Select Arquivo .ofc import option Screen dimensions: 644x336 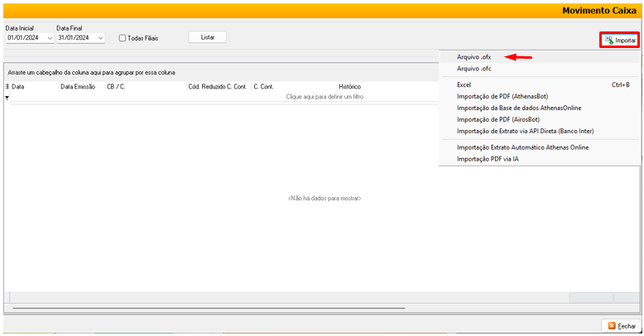473,69
